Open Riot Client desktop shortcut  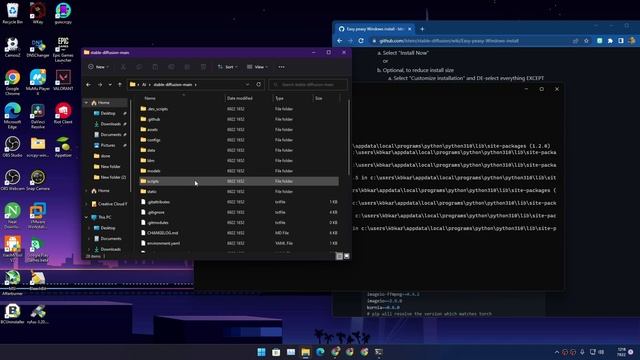tap(63, 113)
